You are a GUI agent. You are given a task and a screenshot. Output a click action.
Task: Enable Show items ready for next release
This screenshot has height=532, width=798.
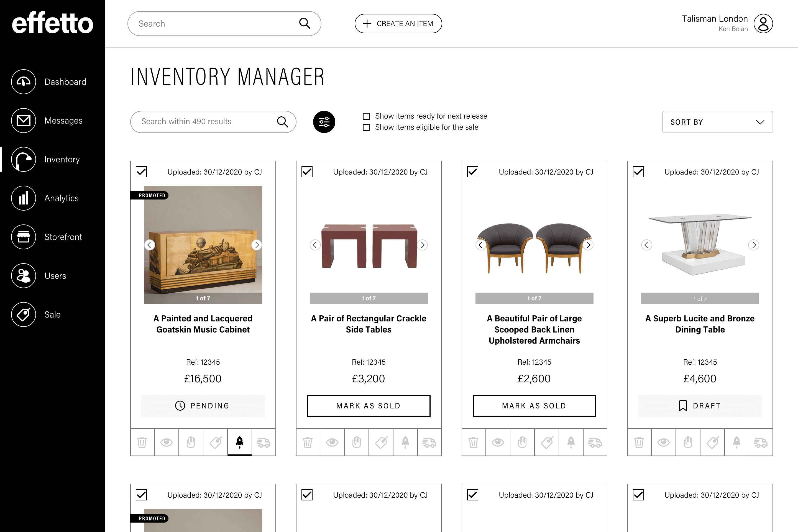click(x=366, y=116)
